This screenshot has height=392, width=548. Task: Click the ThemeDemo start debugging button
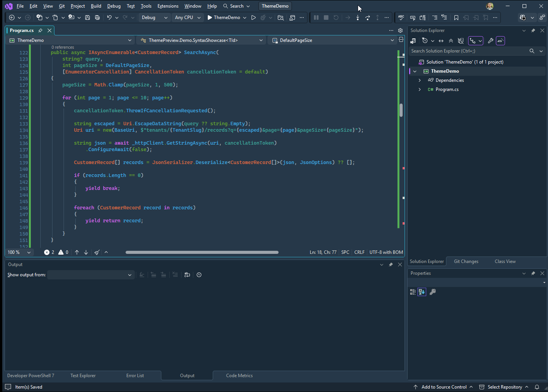(224, 18)
